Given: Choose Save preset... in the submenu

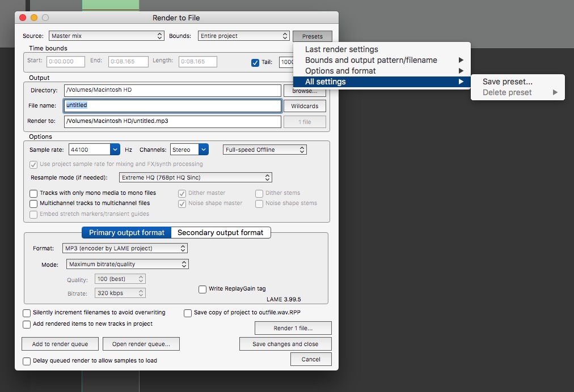Looking at the screenshot, I should [x=518, y=82].
